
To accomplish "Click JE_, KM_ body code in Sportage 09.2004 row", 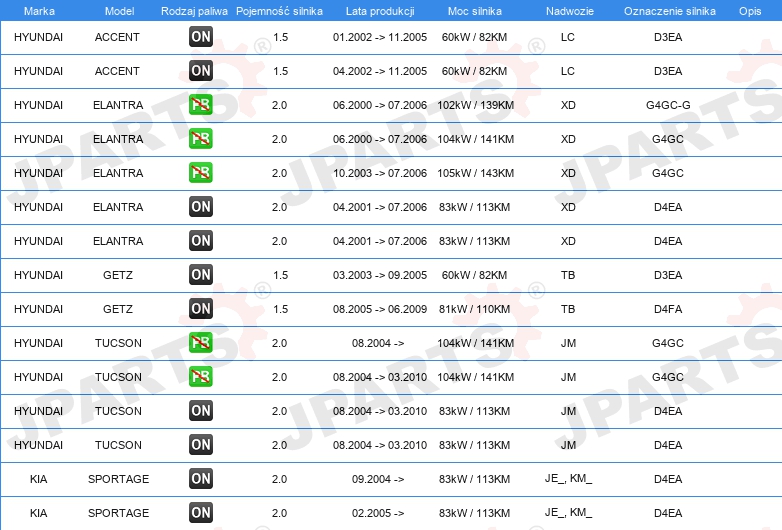I will pyautogui.click(x=569, y=479).
